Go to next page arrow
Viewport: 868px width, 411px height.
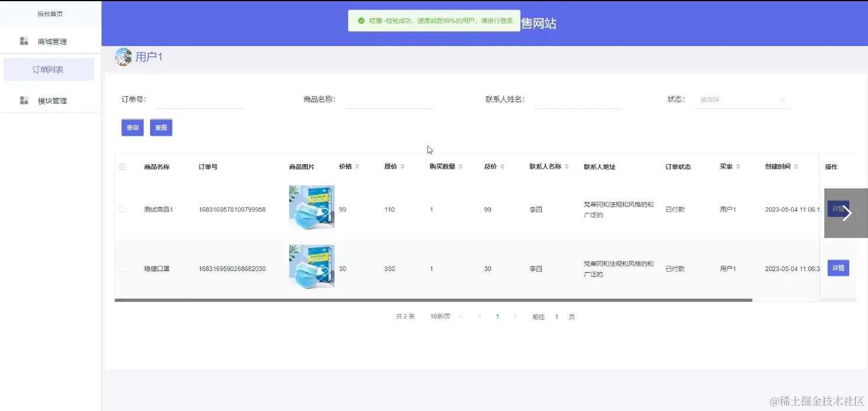515,317
